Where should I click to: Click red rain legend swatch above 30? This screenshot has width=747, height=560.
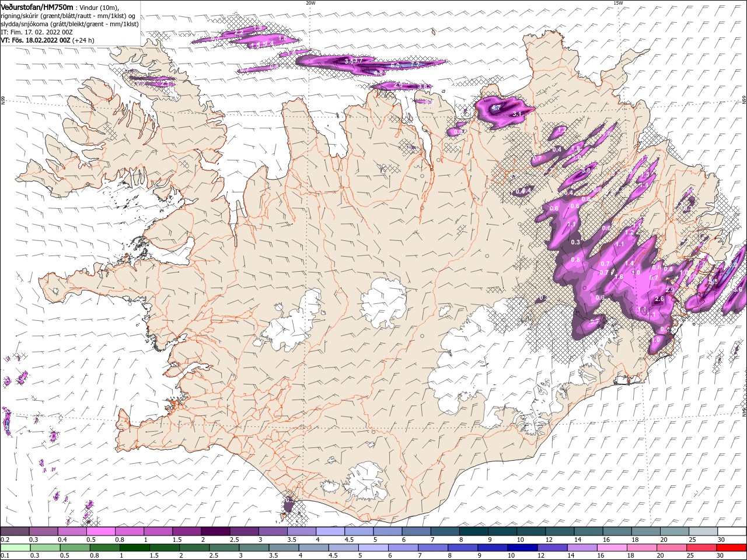[732, 548]
